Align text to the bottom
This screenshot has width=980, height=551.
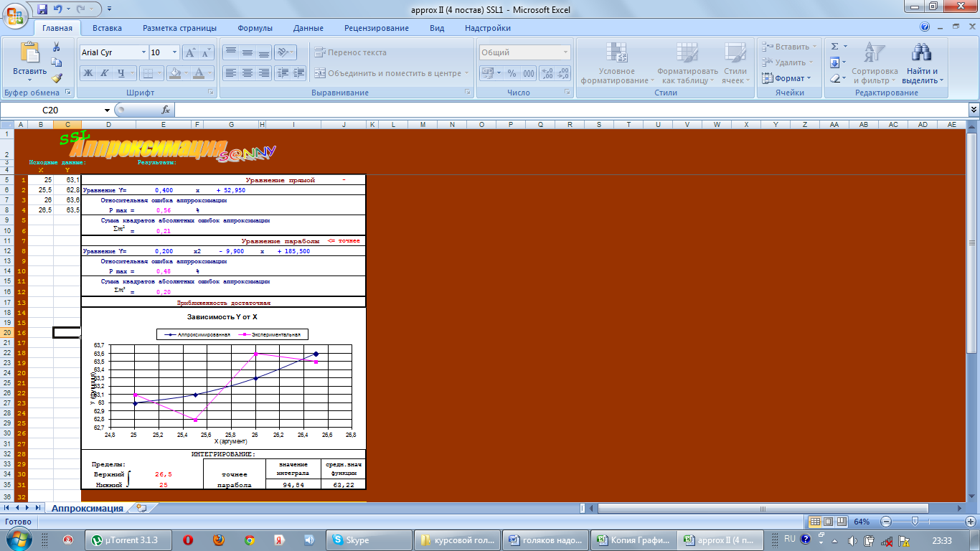(x=263, y=52)
